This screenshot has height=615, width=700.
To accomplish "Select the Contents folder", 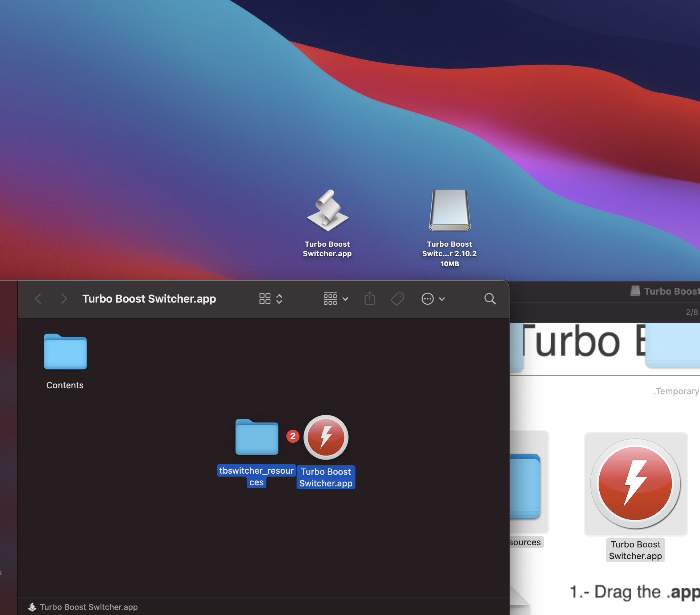I will [65, 352].
